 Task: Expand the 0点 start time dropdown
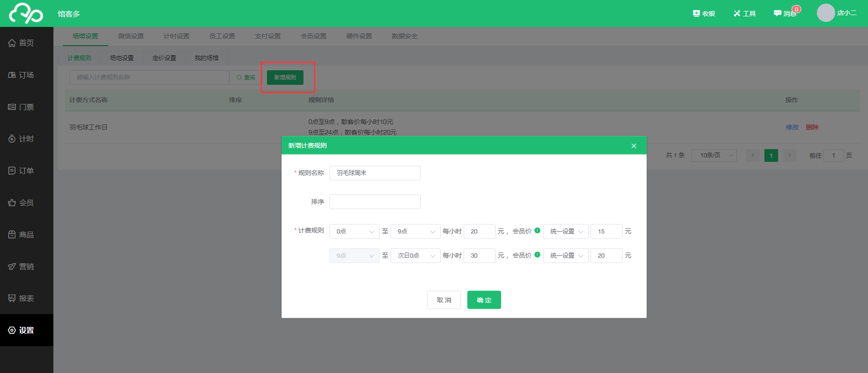tap(354, 232)
